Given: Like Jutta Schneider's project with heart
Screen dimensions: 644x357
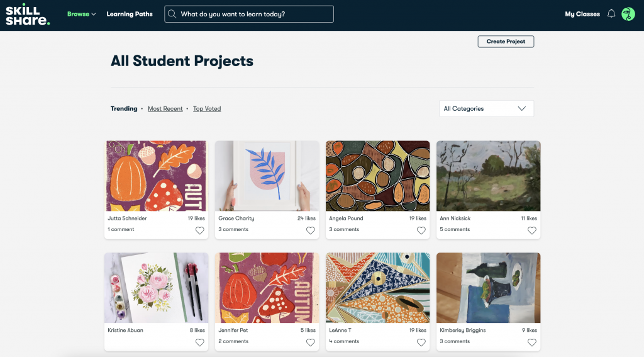Looking at the screenshot, I should coord(199,230).
